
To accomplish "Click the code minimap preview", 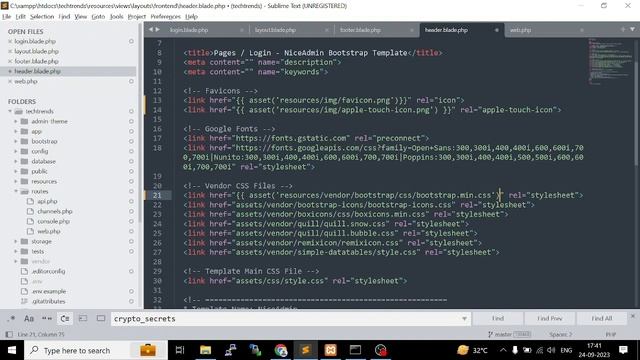I will click(610, 61).
